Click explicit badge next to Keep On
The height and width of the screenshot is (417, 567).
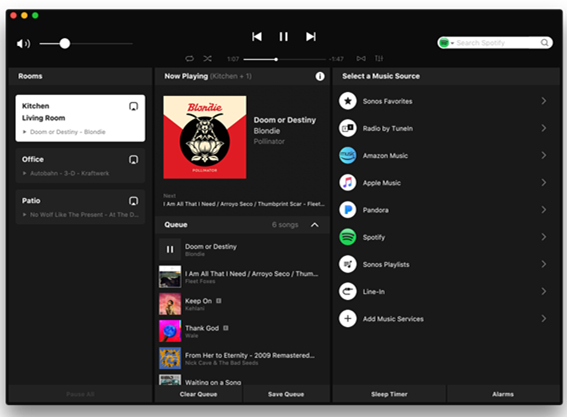(218, 301)
